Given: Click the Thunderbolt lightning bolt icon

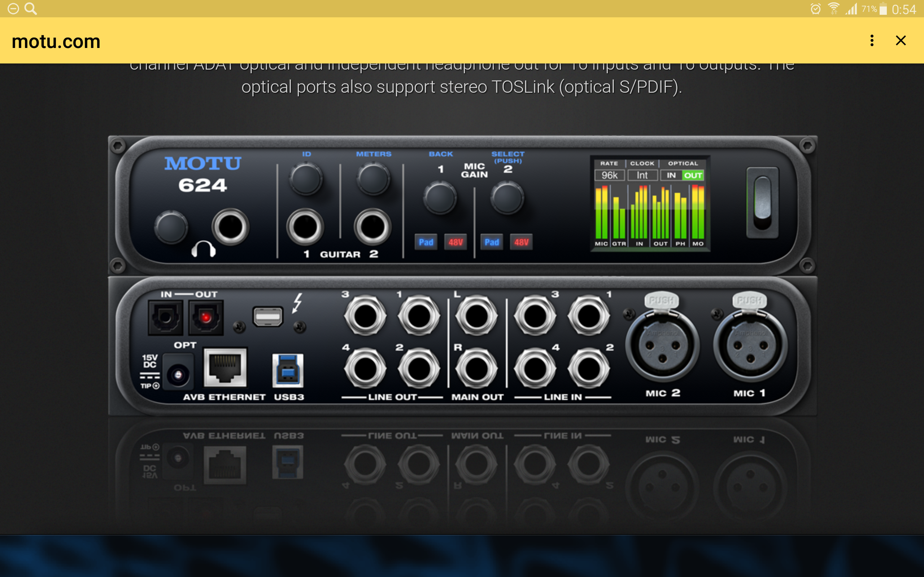Looking at the screenshot, I should point(297,303).
